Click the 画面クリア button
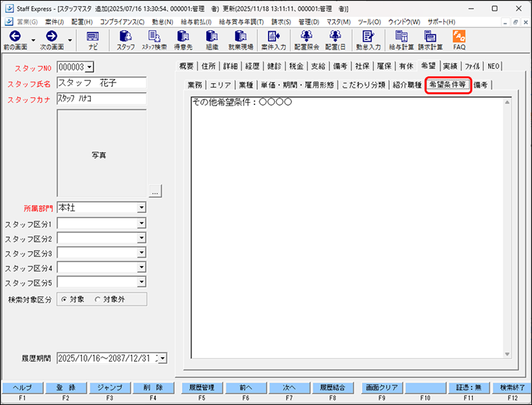The image size is (532, 405). coord(380,387)
